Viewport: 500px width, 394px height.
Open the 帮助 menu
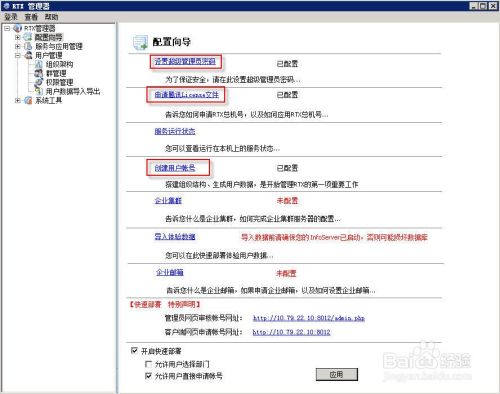pyautogui.click(x=51, y=17)
